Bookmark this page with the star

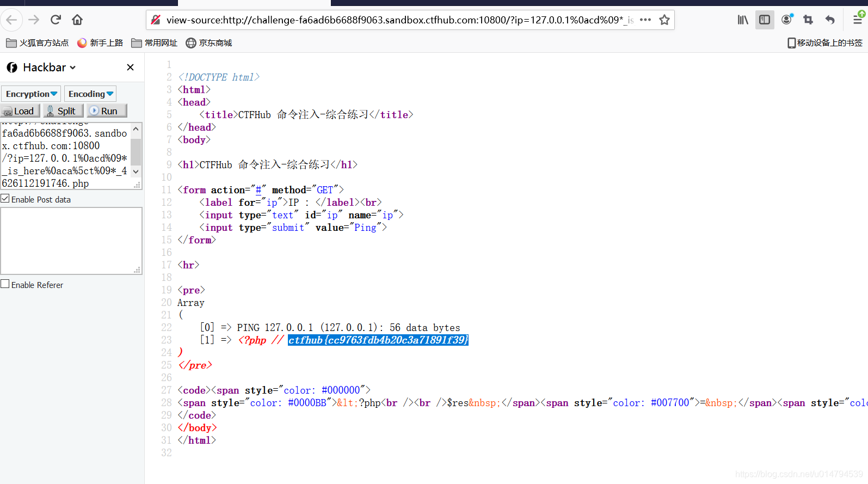[664, 20]
